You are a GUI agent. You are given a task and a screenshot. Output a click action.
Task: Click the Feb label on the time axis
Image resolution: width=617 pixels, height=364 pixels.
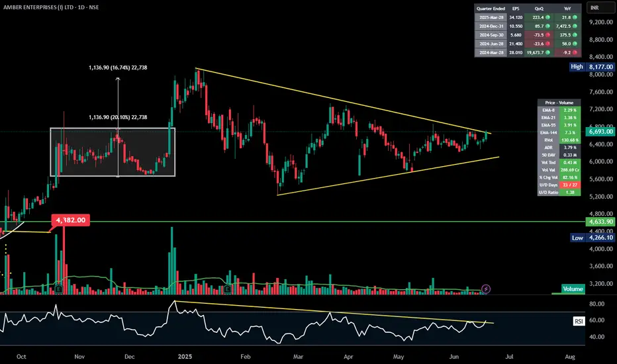(245, 357)
